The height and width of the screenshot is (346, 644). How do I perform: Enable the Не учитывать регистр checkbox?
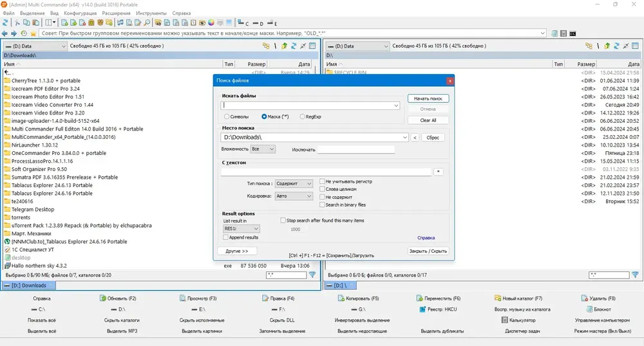(x=323, y=181)
